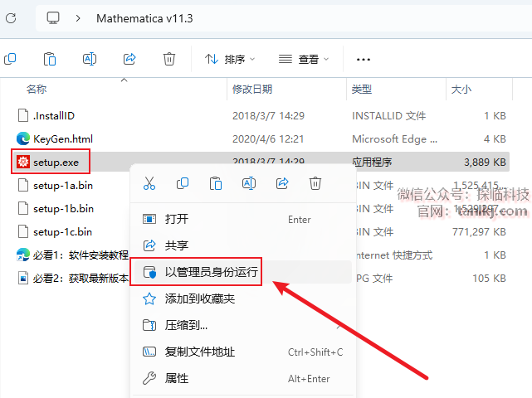Select the KeyGen.html file

click(63, 139)
